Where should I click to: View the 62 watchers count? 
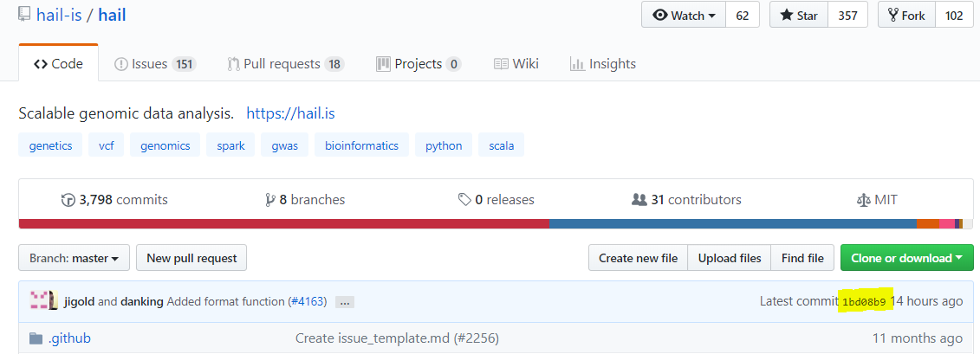(743, 16)
